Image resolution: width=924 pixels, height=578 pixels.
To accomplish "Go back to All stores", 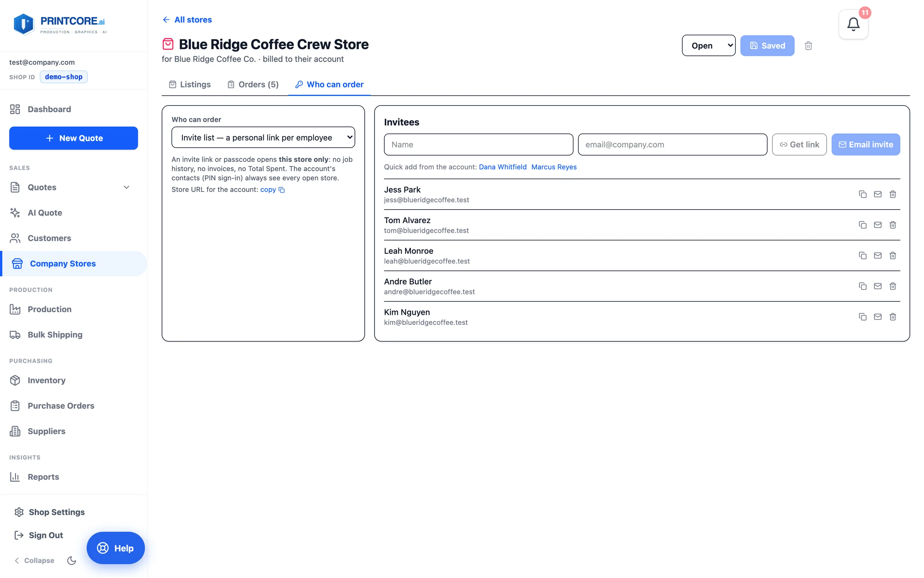I will 187,20.
